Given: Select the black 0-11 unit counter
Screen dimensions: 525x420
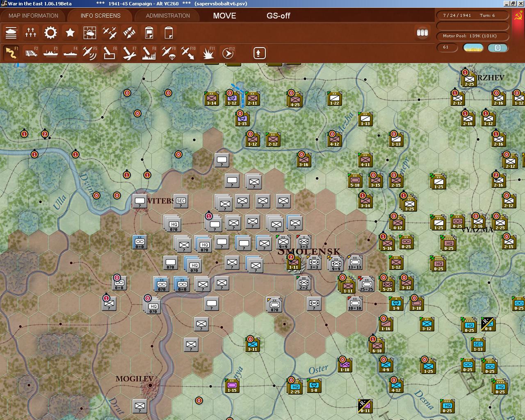Looking at the screenshot, I should pyautogui.click(x=365, y=406).
